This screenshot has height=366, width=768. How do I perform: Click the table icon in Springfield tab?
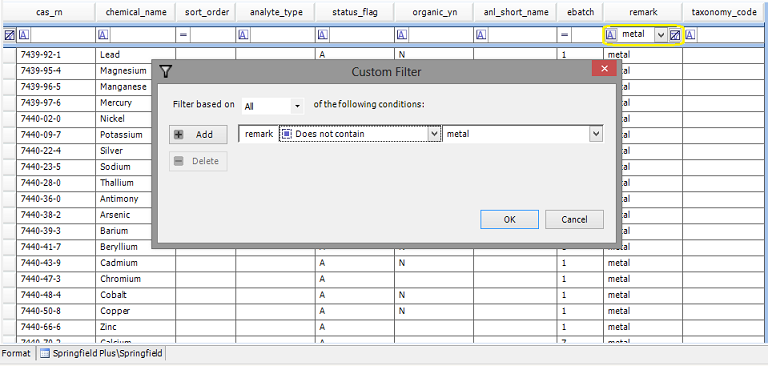pyautogui.click(x=45, y=353)
